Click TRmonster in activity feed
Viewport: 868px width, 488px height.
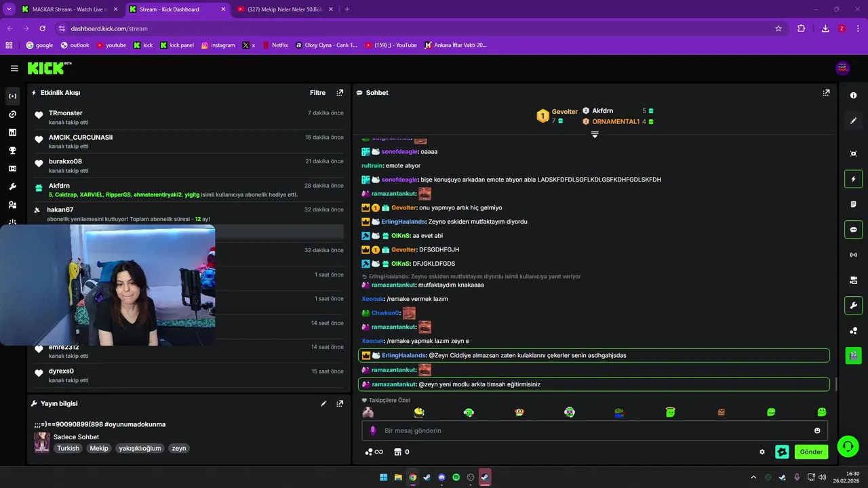click(65, 113)
